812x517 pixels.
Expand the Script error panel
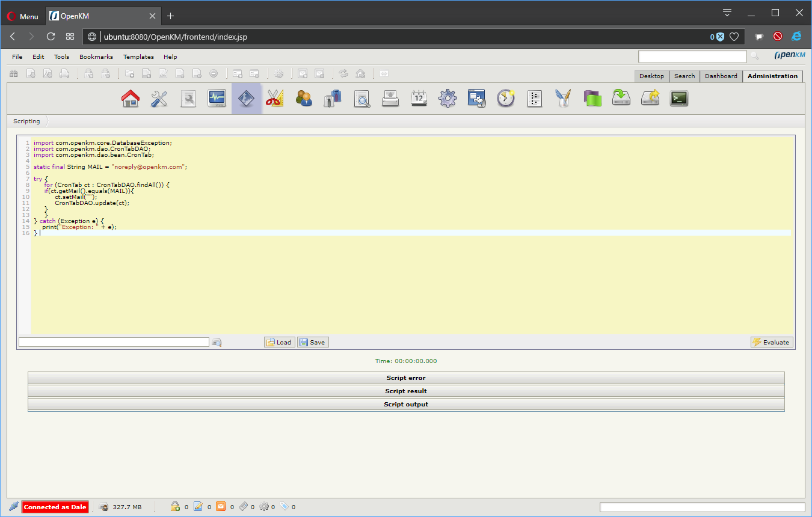[x=406, y=378]
